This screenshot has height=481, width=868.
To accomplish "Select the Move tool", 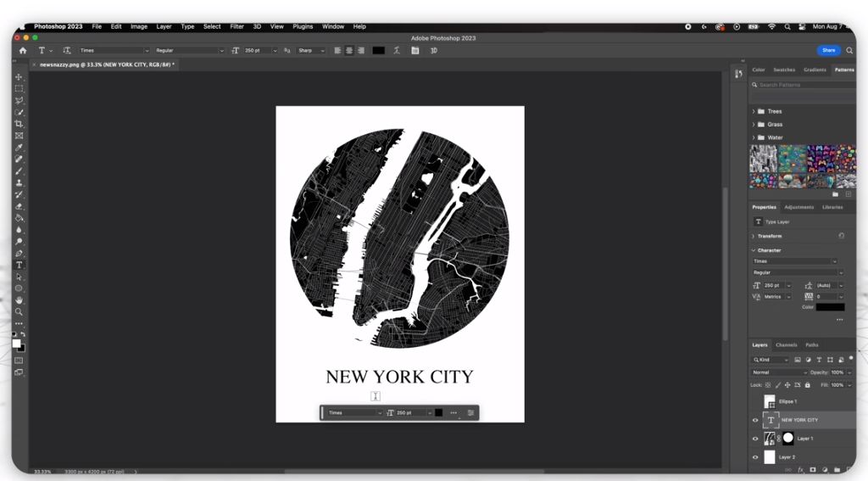I will point(19,77).
